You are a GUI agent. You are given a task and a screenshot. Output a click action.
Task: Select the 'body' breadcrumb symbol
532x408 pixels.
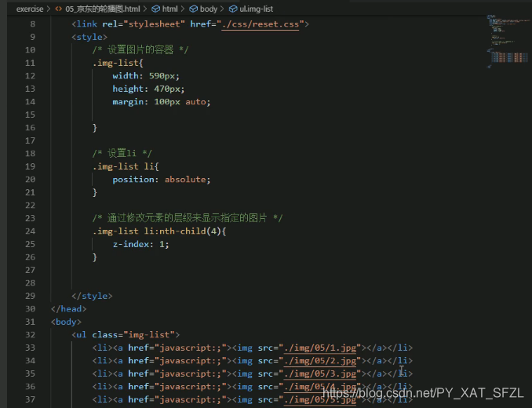[208, 9]
